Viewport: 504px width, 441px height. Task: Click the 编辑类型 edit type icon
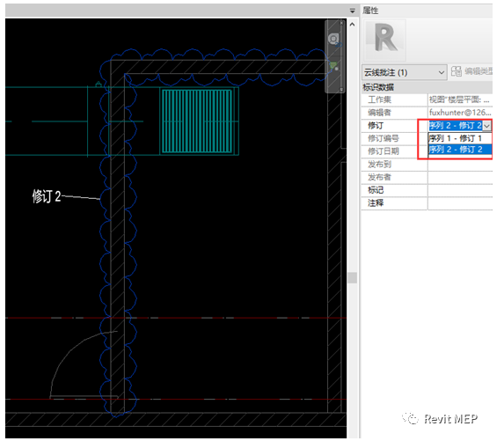[x=457, y=71]
